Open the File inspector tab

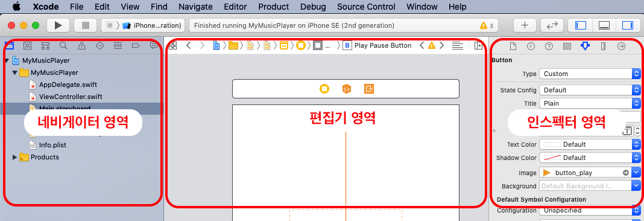(x=513, y=46)
